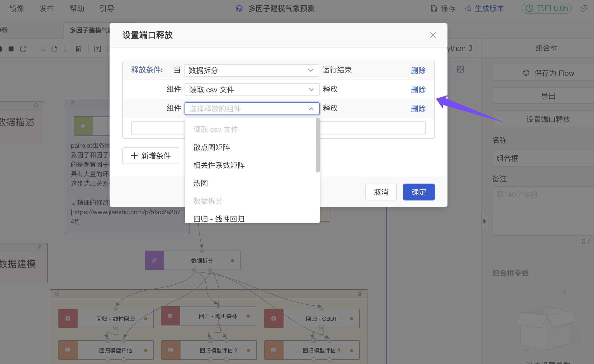
Task: Click the blue 确定 button
Action: [x=418, y=192]
